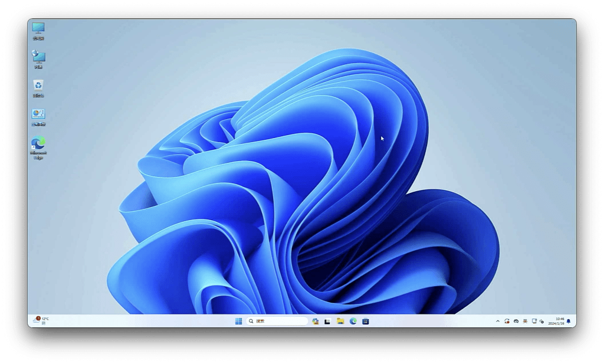Open the Control Panel desktop icon
The width and height of the screenshot is (604, 364).
(38, 115)
